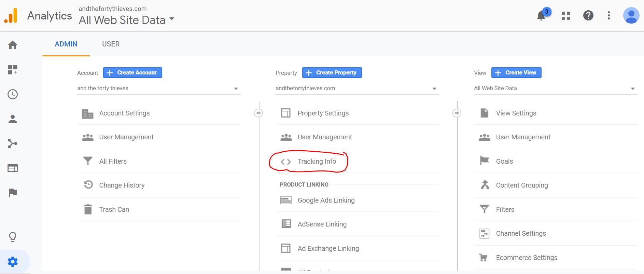Image resolution: width=644 pixels, height=274 pixels.
Task: Open Realtime clock icon in sidebar
Action: tap(13, 94)
